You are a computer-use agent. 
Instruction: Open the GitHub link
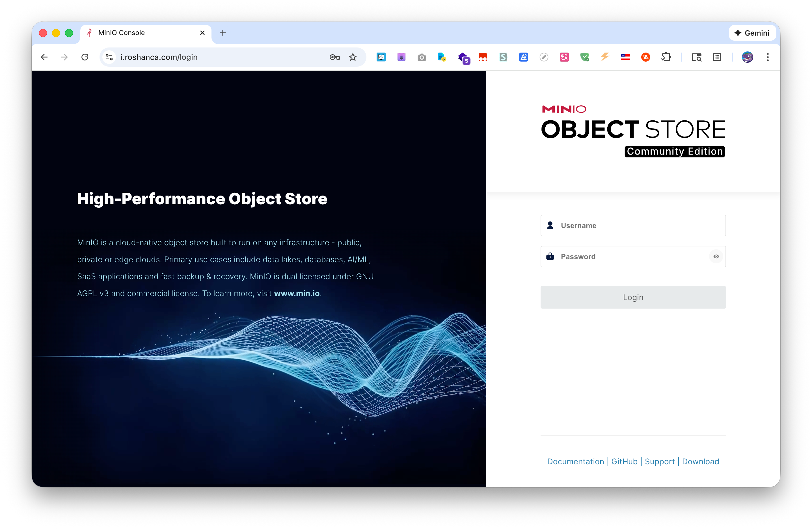[624, 461]
